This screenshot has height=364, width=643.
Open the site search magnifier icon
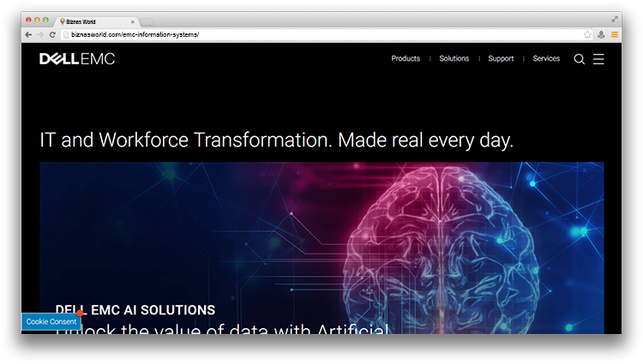click(579, 59)
